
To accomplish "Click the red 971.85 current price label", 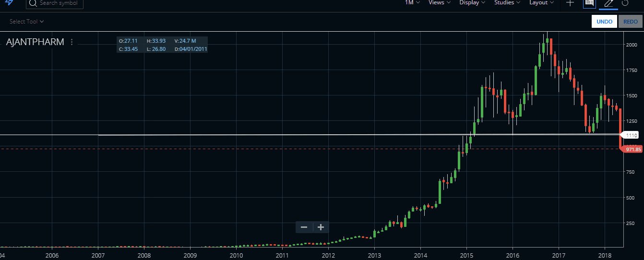I will 632,150.
